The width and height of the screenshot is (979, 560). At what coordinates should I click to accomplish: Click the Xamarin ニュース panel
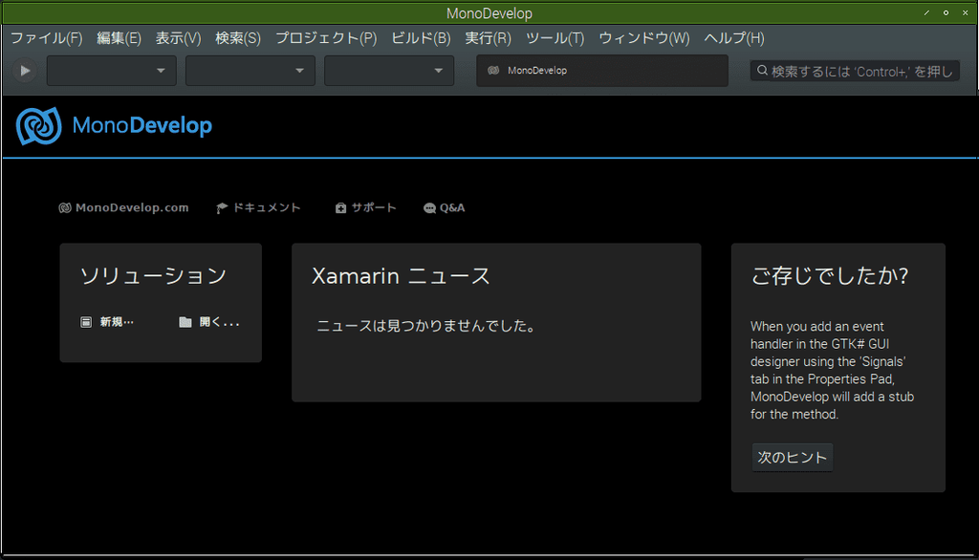(496, 322)
